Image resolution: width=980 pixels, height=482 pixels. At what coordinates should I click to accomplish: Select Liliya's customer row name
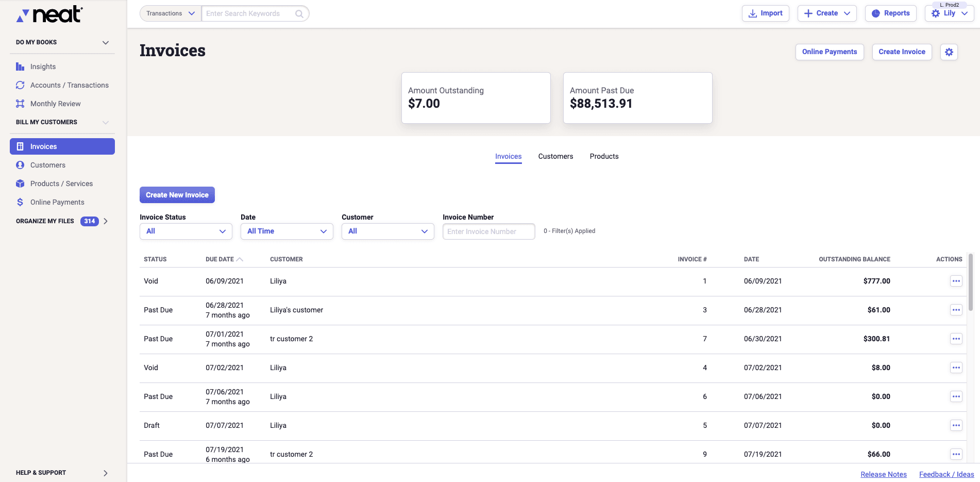coord(297,310)
